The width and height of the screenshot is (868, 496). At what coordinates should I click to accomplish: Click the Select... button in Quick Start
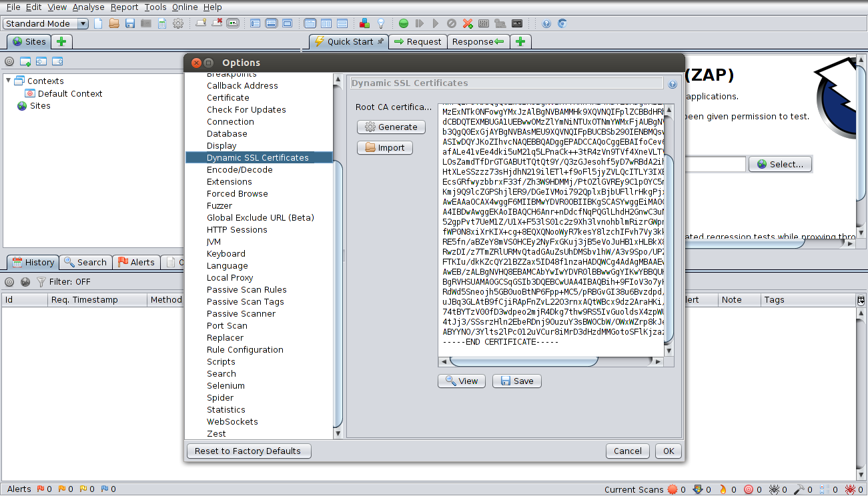781,164
